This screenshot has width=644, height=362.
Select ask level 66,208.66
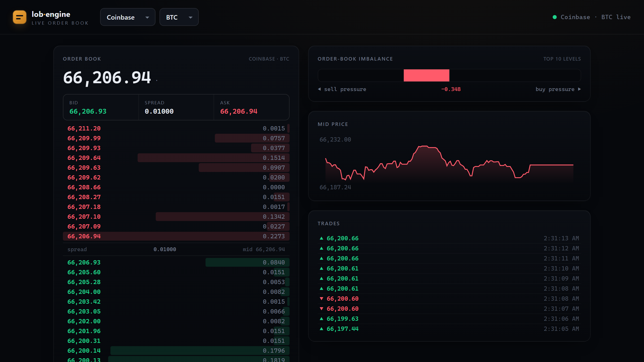[176, 187]
